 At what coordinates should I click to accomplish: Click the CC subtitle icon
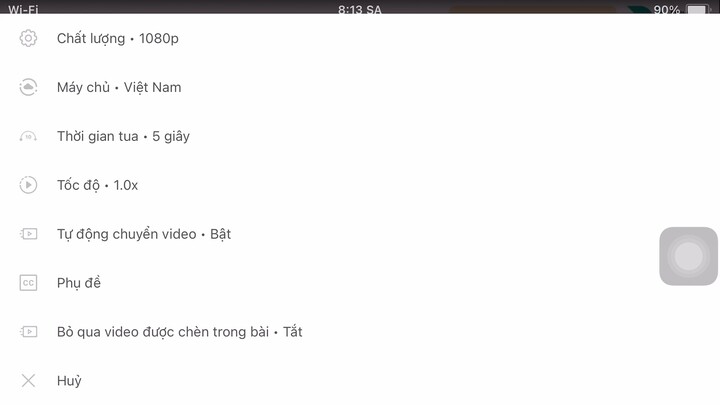[28, 283]
